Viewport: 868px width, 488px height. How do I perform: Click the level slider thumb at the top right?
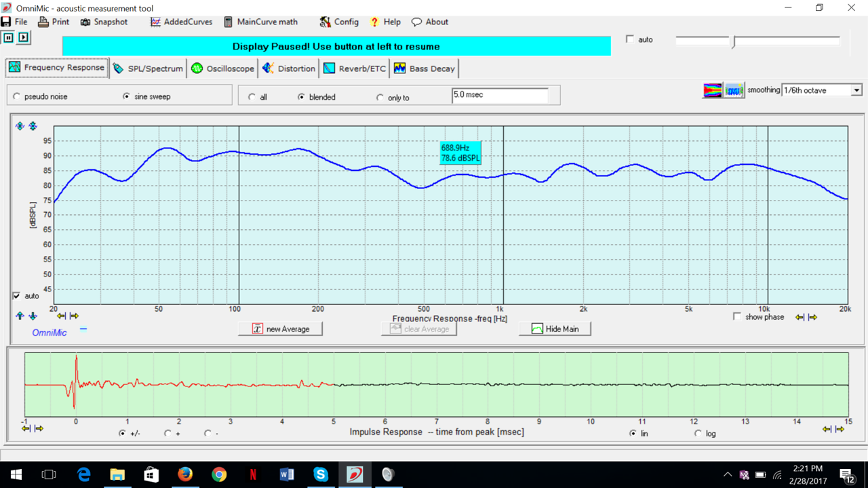[x=733, y=42]
